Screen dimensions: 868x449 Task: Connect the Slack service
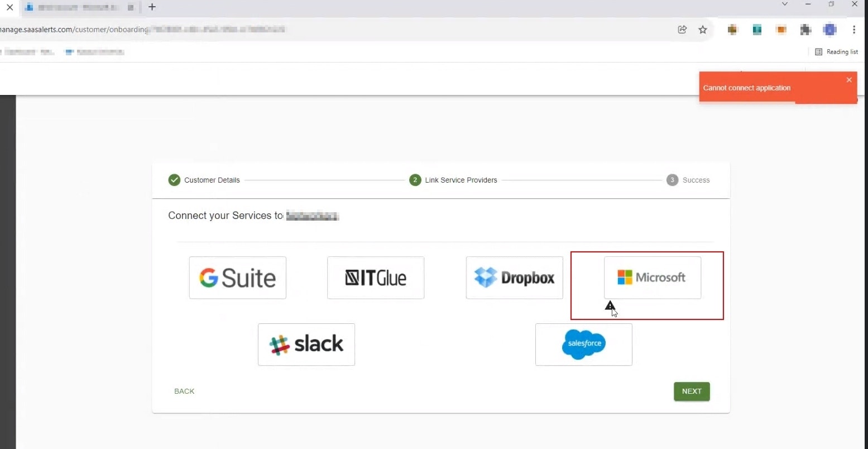pos(306,345)
